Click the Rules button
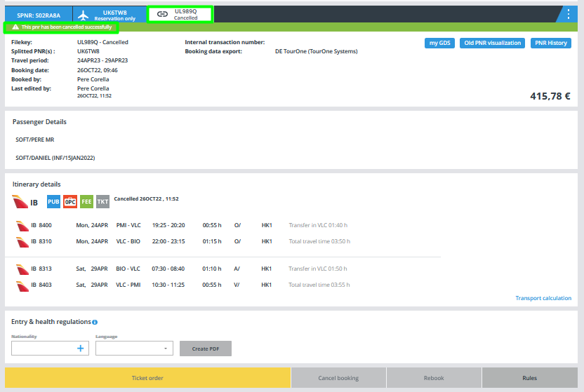Viewport: 584px width, 392px height. [x=529, y=378]
